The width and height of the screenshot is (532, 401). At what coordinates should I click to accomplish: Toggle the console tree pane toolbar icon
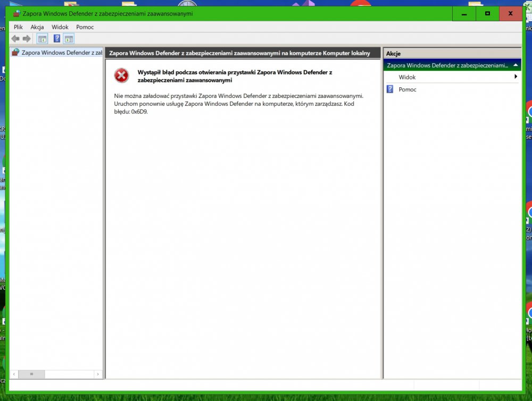click(43, 39)
